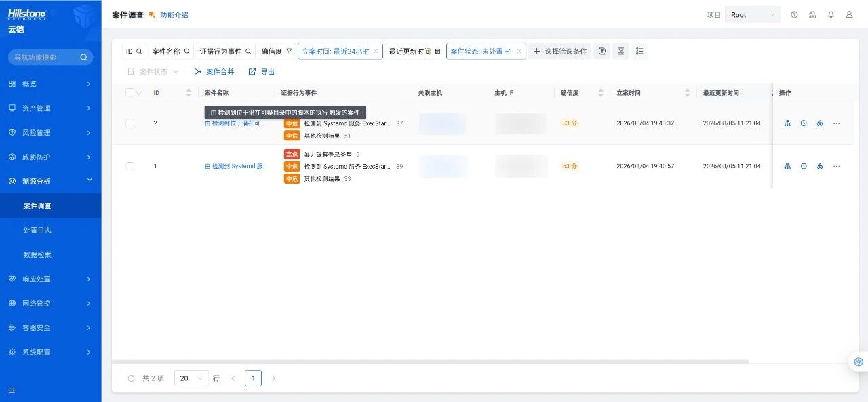Click clock timeline icon in row ID 2
Image resolution: width=868 pixels, height=402 pixels.
804,123
